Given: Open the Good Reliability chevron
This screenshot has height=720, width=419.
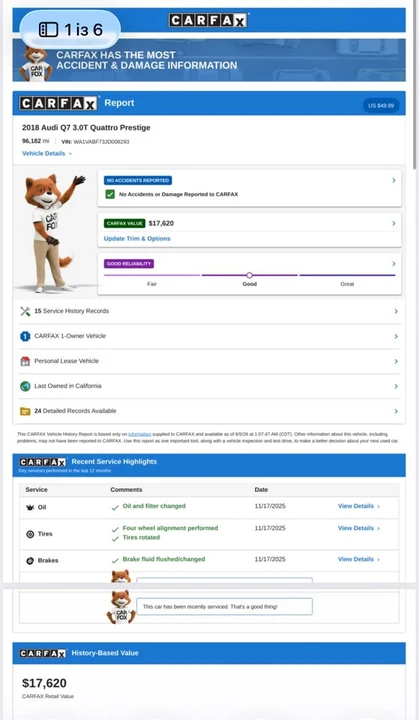Looking at the screenshot, I should click(394, 264).
